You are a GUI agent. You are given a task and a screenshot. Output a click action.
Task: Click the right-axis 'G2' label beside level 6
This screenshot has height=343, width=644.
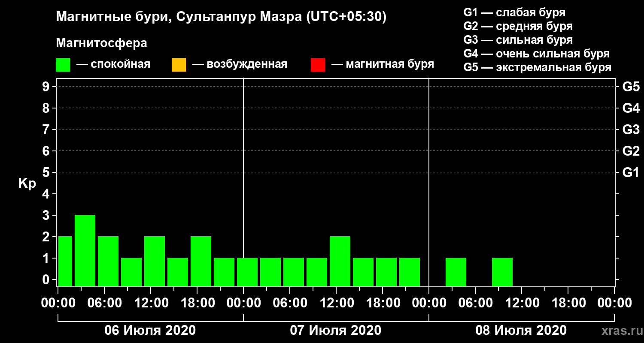631,151
